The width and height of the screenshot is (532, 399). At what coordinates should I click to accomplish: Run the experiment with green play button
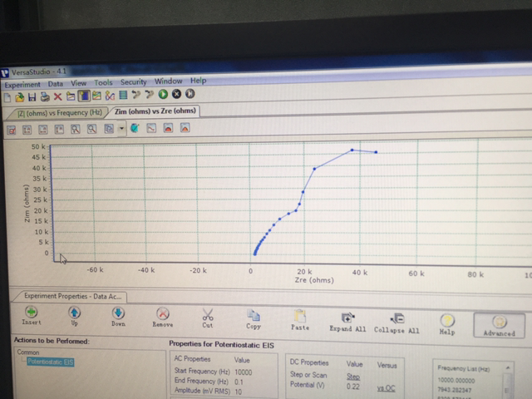coord(163,94)
